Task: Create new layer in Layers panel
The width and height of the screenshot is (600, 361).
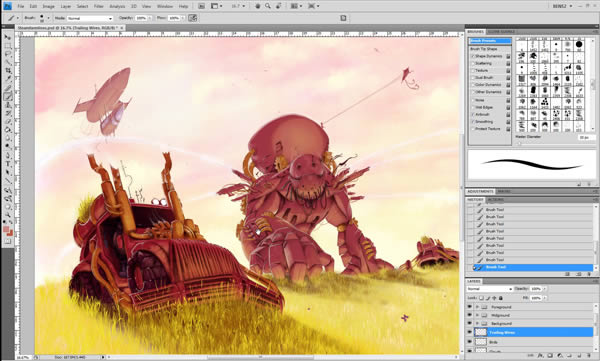Action: click(580, 356)
